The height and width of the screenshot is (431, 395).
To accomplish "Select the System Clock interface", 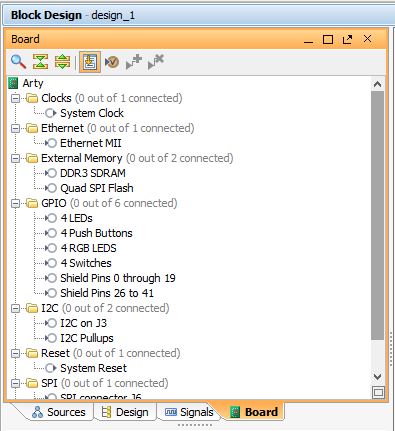I will (x=92, y=113).
